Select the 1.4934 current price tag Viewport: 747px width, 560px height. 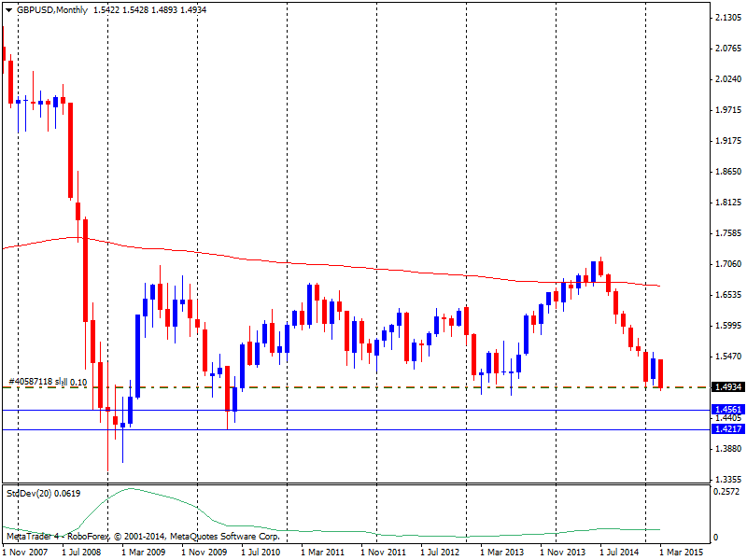728,387
